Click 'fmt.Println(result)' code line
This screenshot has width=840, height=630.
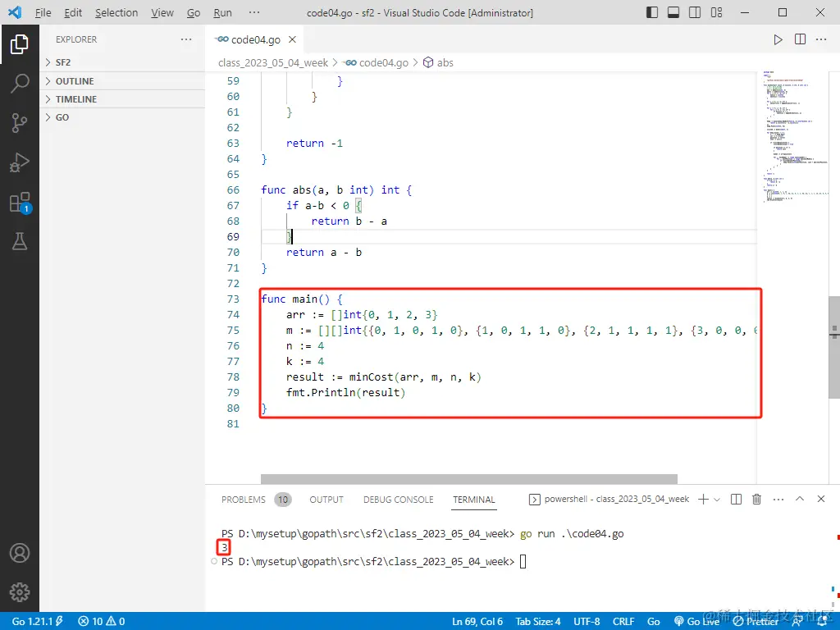coord(345,392)
